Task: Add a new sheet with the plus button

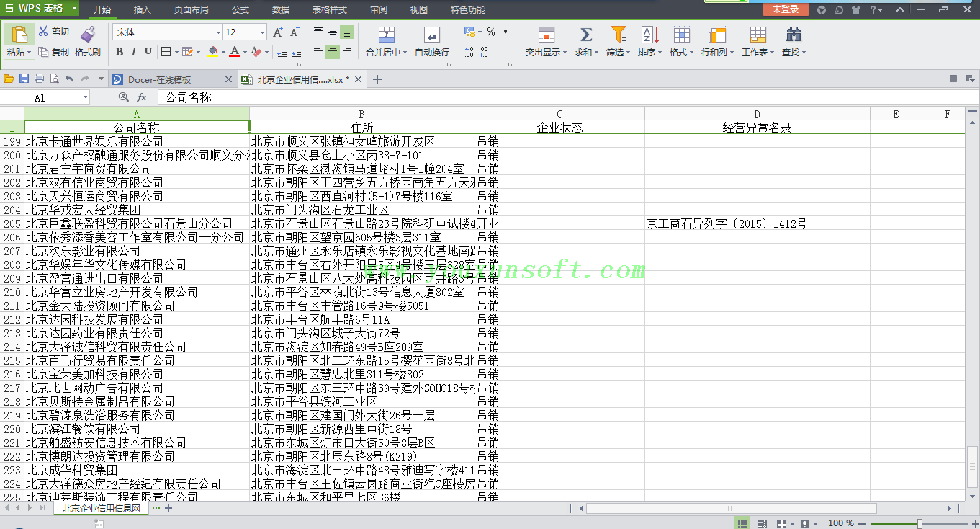Action: point(168,508)
